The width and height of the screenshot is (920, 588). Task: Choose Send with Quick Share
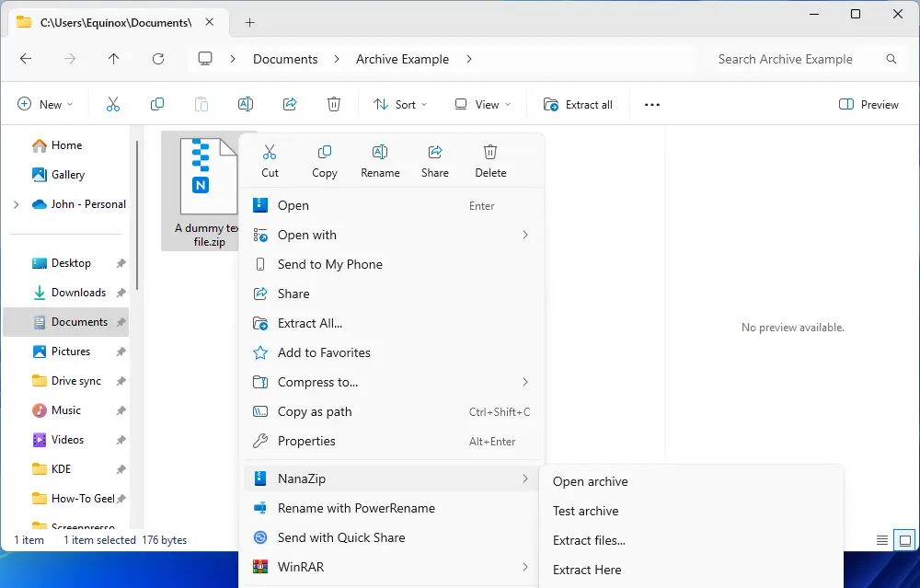[391, 537]
